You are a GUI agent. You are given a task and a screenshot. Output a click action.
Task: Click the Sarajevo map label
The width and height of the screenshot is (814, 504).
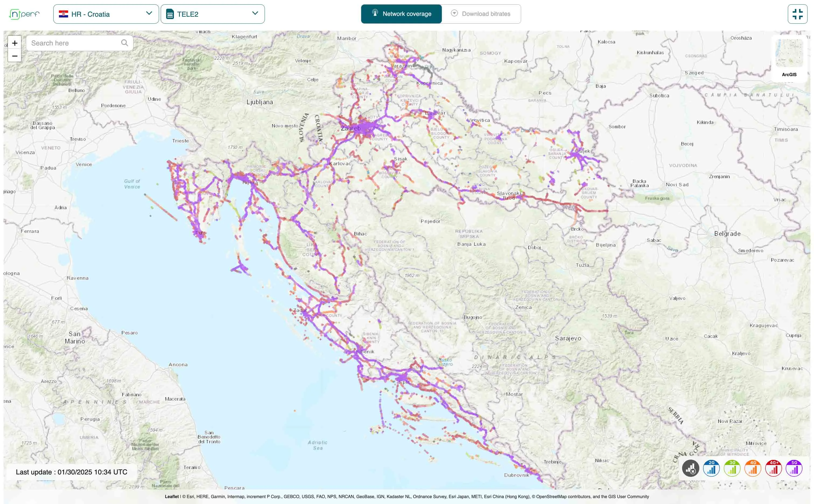click(x=568, y=338)
